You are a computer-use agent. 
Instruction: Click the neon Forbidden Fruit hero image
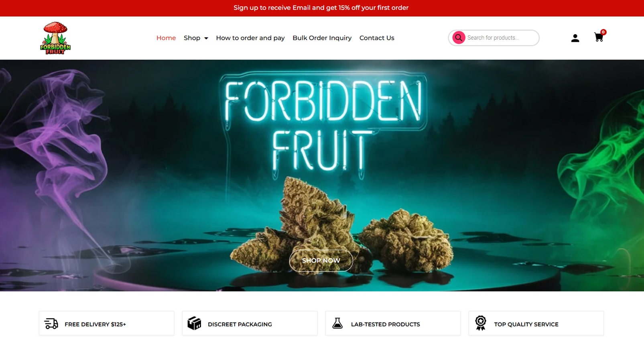(322, 175)
